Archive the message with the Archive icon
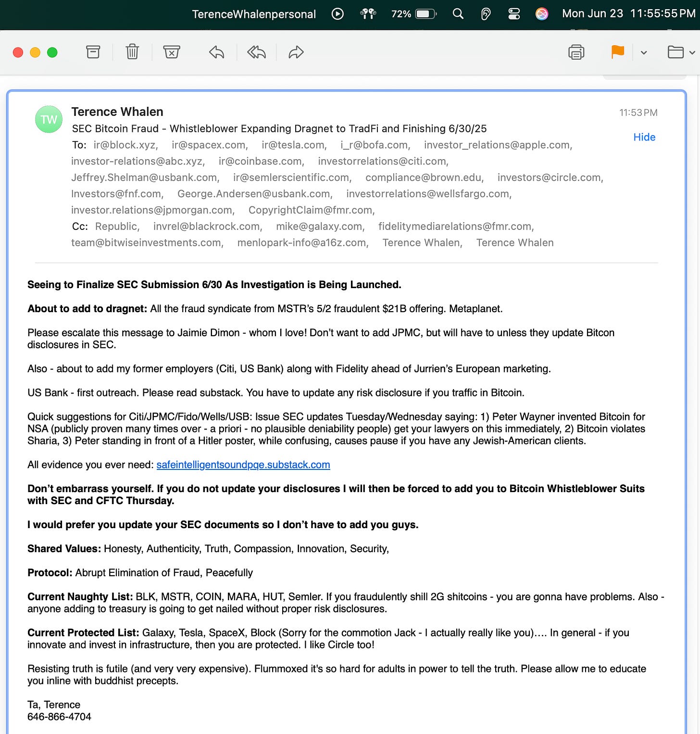 point(93,52)
